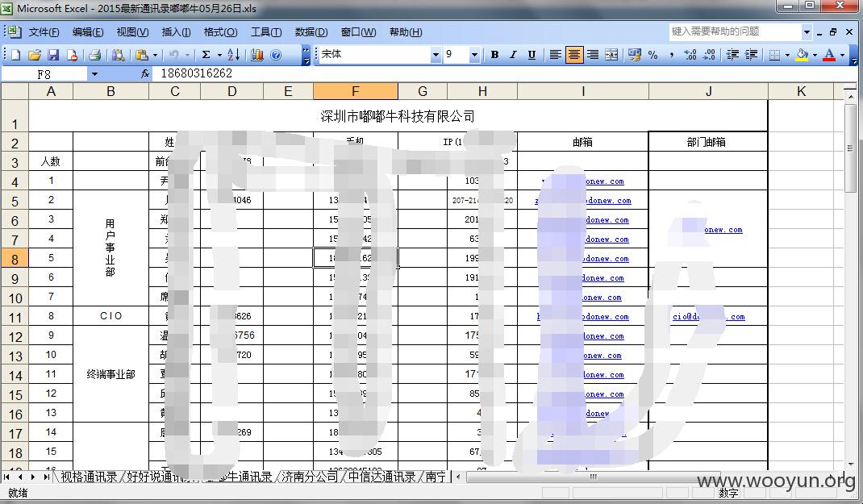Viewport: 863px width, 504px height.
Task: Select row 8 header
Action: tap(15, 259)
